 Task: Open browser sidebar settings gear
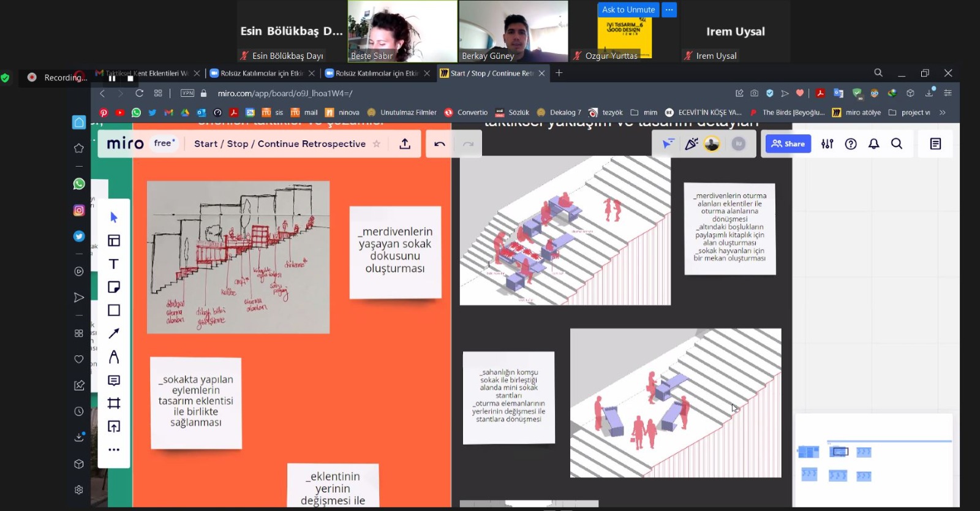(x=79, y=490)
